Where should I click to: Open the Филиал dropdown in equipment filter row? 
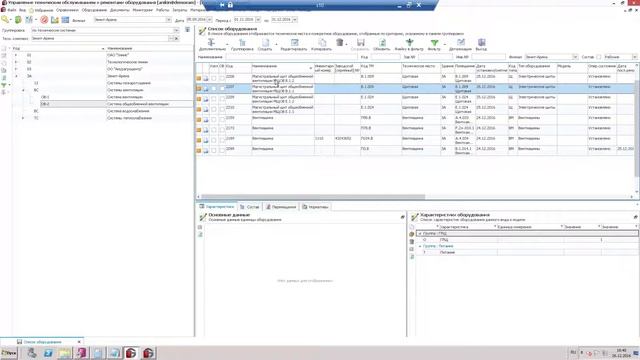click(575, 57)
